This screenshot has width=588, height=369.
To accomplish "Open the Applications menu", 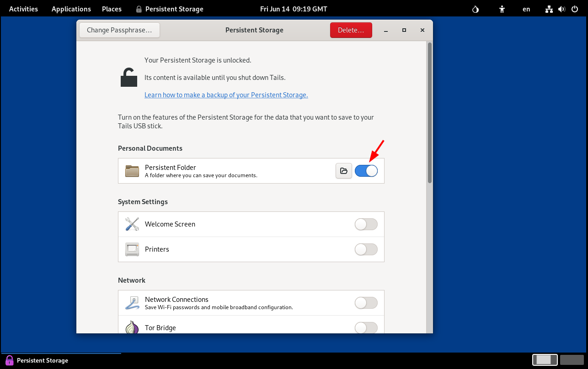I will click(71, 9).
